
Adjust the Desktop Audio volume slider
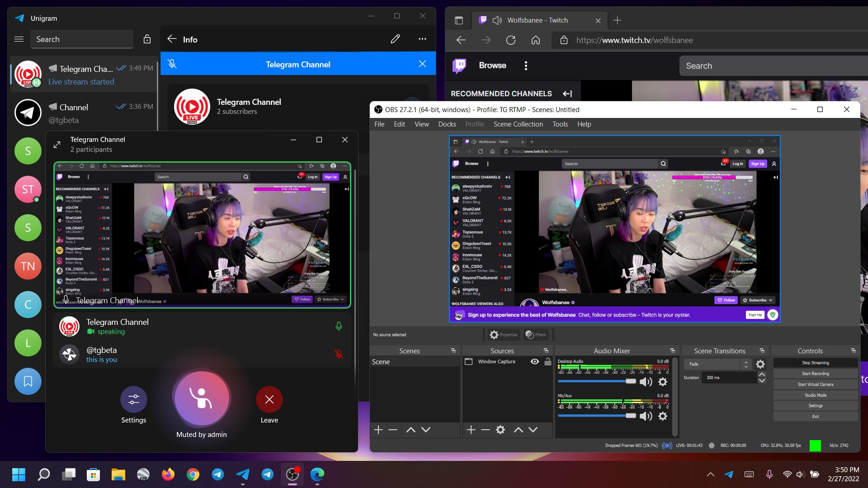tap(630, 381)
